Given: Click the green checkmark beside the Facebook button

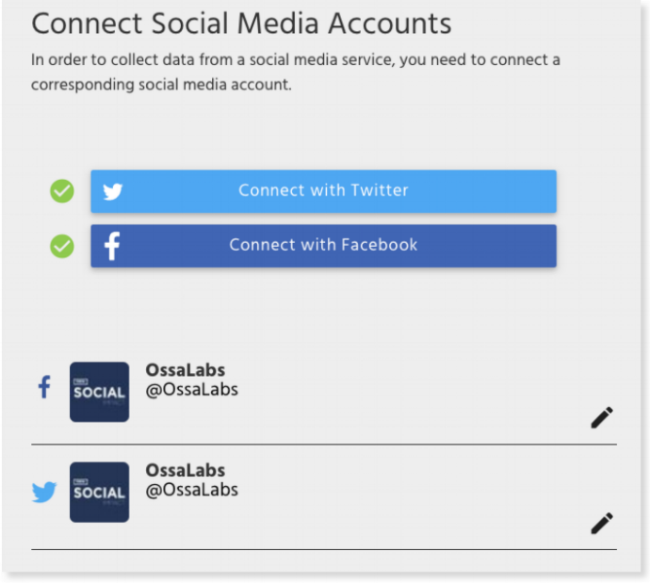Looking at the screenshot, I should pyautogui.click(x=62, y=246).
